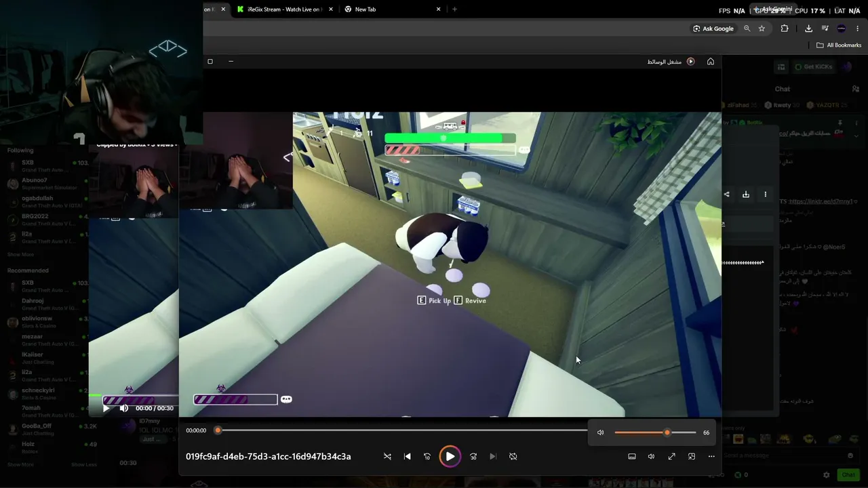Skip back 10 seconds
868x488 pixels.
tap(427, 457)
